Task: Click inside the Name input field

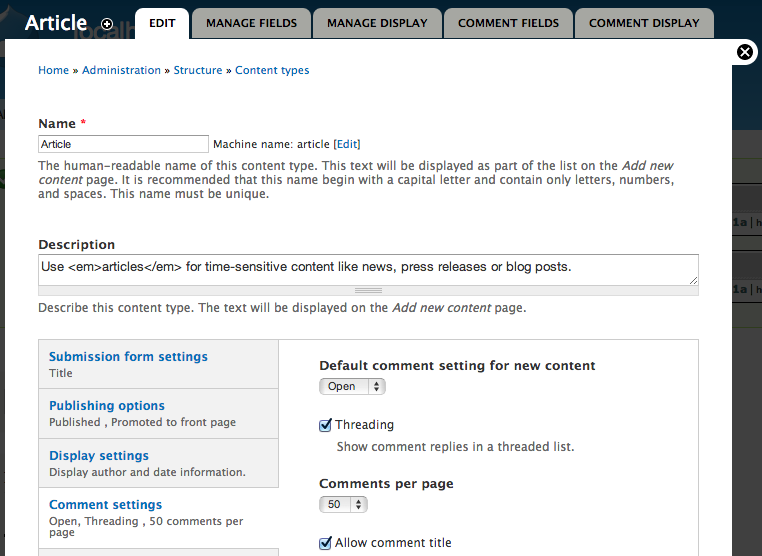Action: tap(123, 144)
